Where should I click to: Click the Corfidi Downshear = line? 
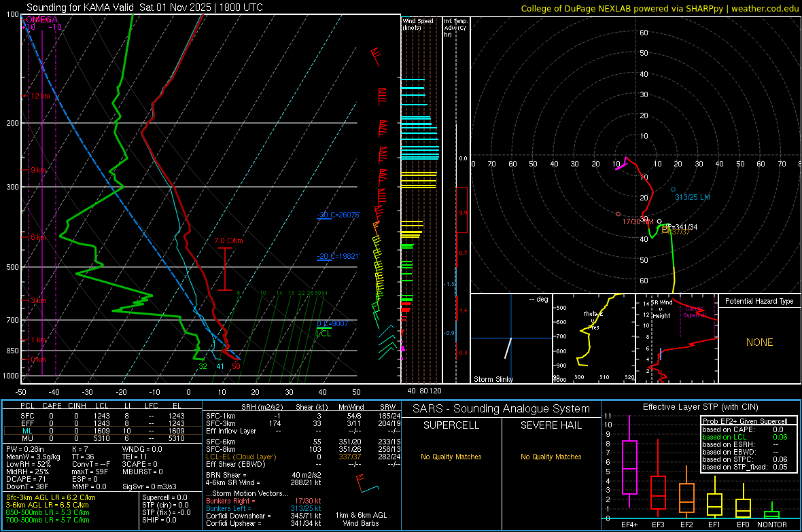coord(264,516)
